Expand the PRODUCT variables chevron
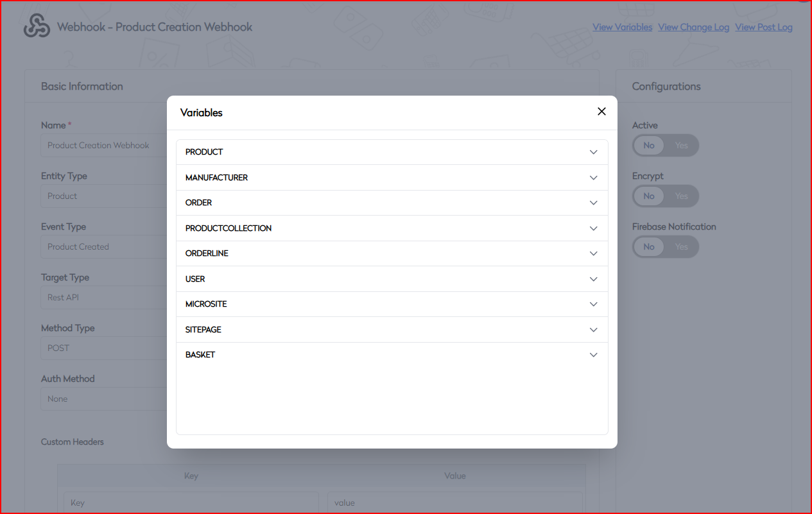The height and width of the screenshot is (514, 812). [593, 152]
